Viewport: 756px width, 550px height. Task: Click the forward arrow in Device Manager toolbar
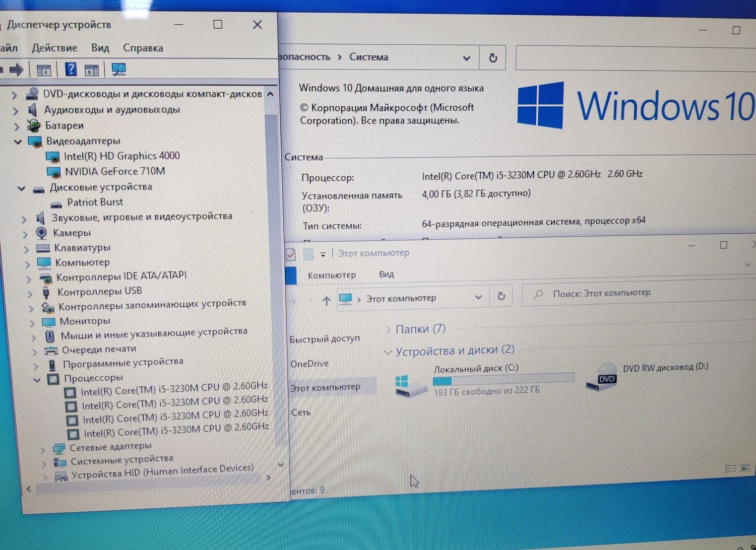tap(16, 70)
